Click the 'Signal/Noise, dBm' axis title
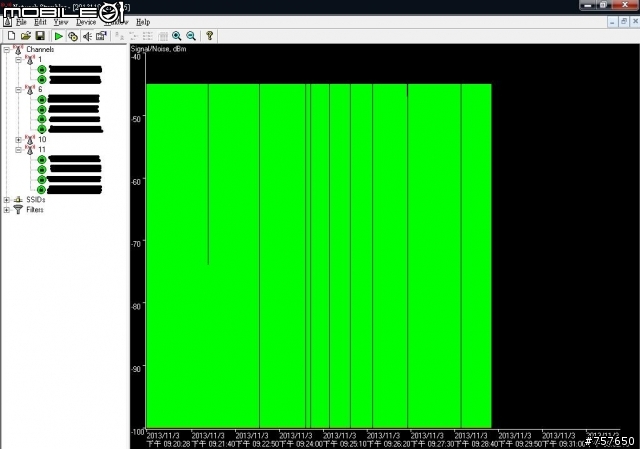This screenshot has height=449, width=640. 158,49
